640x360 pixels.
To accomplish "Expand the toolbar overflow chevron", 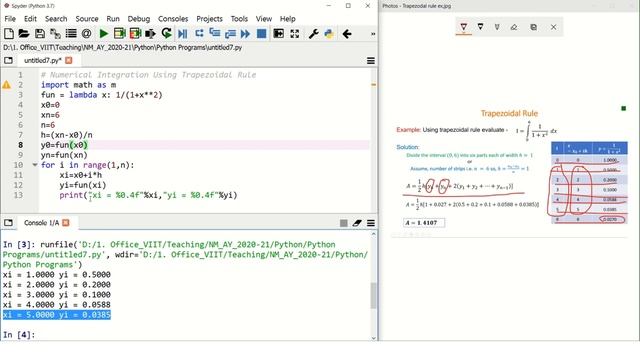I will point(373,34).
